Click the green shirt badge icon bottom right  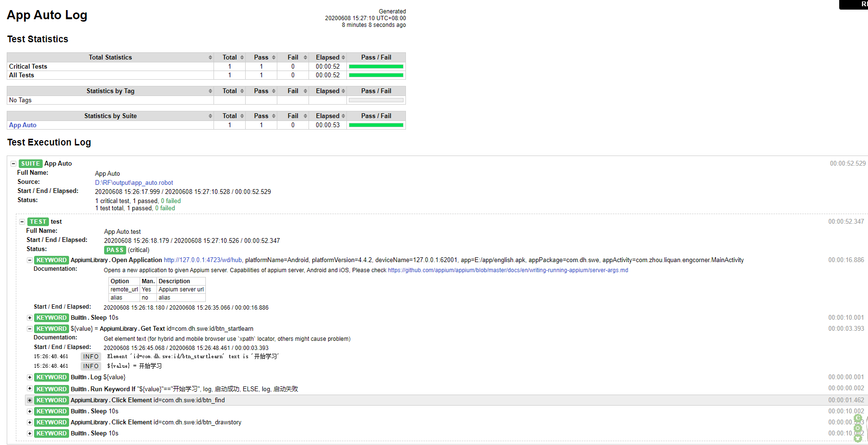858,439
